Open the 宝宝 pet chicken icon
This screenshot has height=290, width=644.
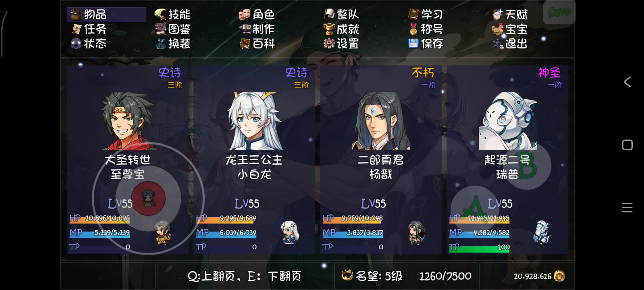[498, 29]
